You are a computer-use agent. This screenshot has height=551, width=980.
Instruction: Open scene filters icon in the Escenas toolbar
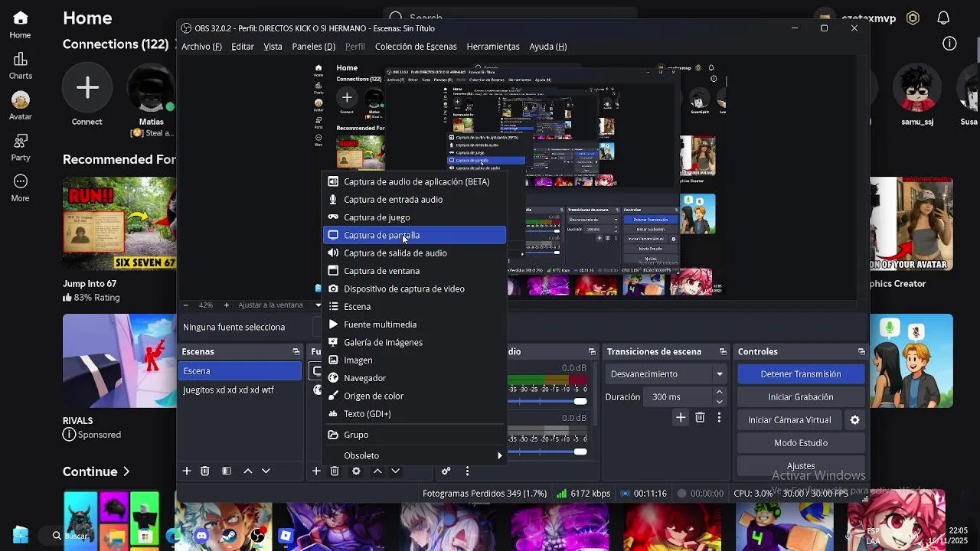tap(227, 471)
